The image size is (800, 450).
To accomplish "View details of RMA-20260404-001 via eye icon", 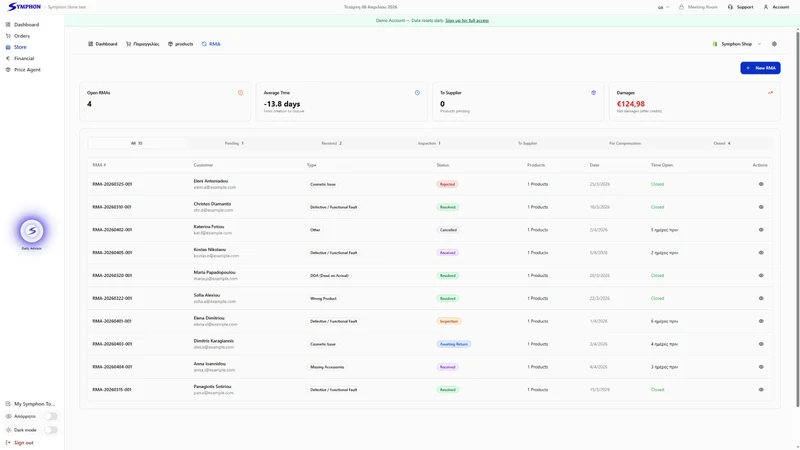I will pos(761,367).
